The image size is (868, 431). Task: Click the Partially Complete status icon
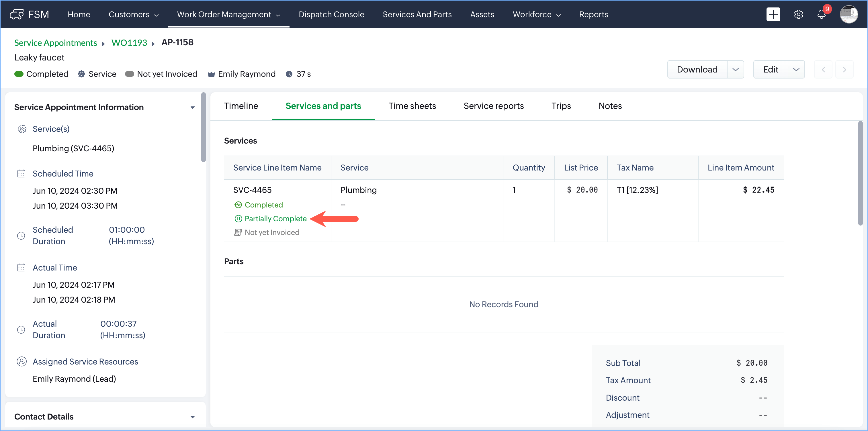(238, 219)
